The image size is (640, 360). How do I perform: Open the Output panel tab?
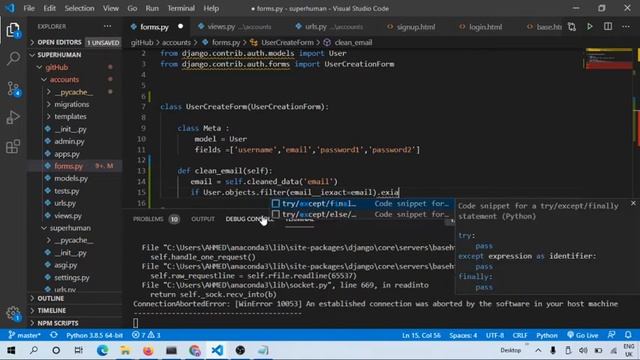pyautogui.click(x=203, y=219)
